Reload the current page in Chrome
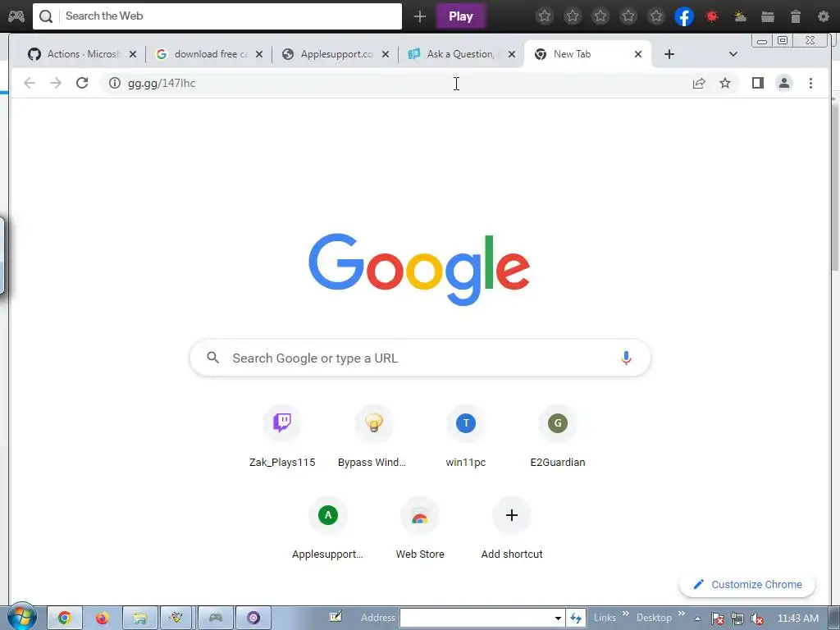This screenshot has height=630, width=840. click(82, 83)
